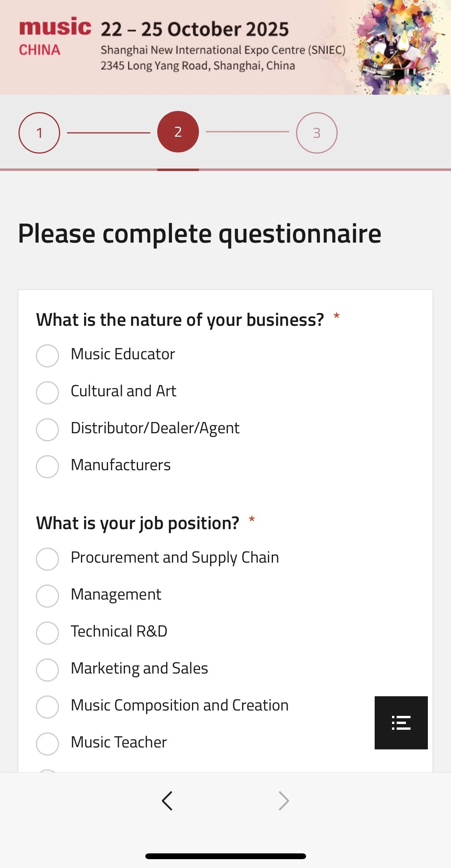Viewport: 451px width, 868px height.
Task: Tap the browser forward arrow
Action: (x=284, y=801)
